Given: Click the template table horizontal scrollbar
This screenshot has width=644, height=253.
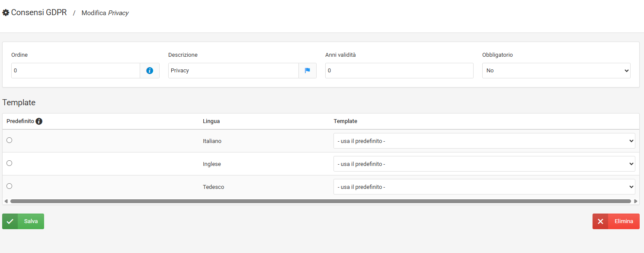Looking at the screenshot, I should coord(320,201).
